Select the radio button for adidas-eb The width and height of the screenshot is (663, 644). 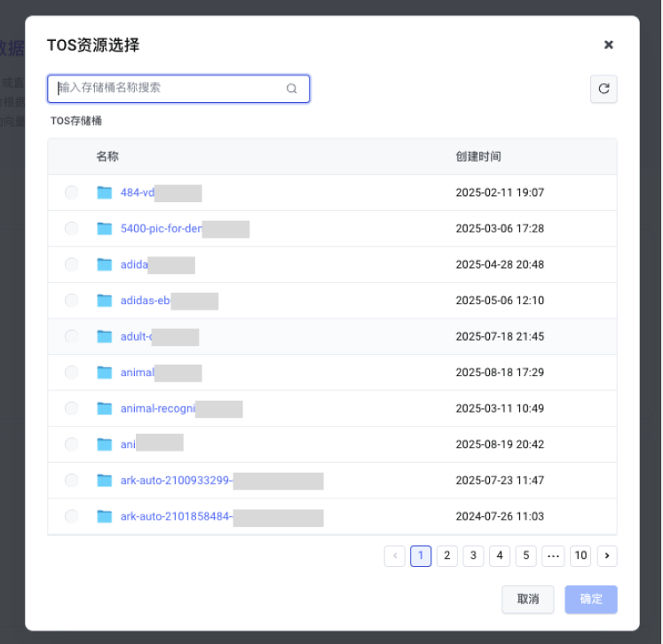pos(72,301)
